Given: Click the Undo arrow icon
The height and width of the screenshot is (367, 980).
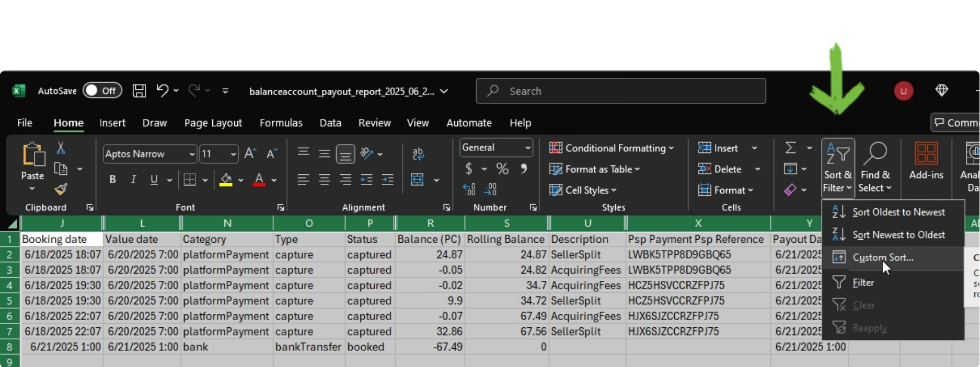Looking at the screenshot, I should 162,90.
